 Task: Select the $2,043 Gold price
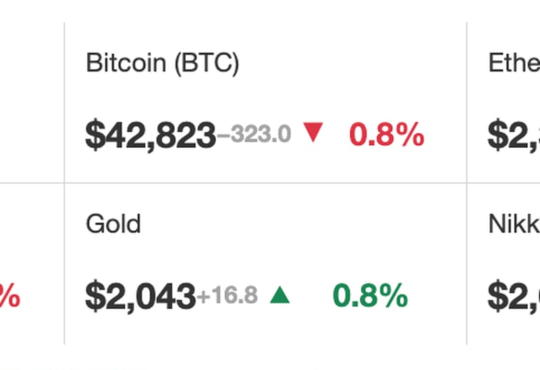141,296
